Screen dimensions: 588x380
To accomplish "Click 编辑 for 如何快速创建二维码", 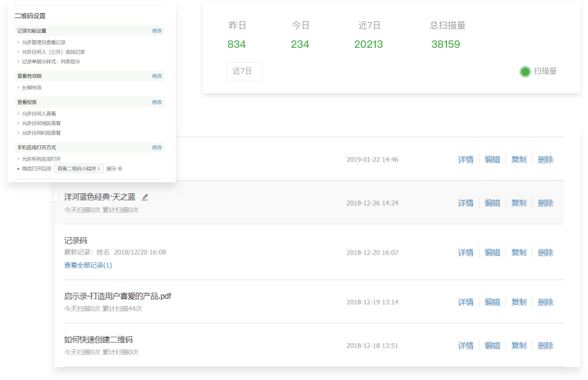I will click(x=492, y=346).
